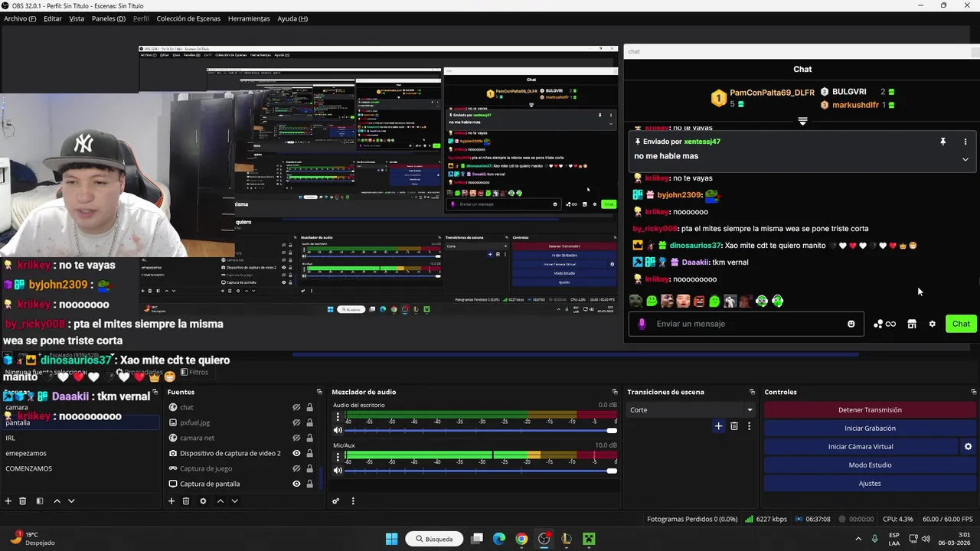Open Ajustes in Controles panel

(x=870, y=484)
